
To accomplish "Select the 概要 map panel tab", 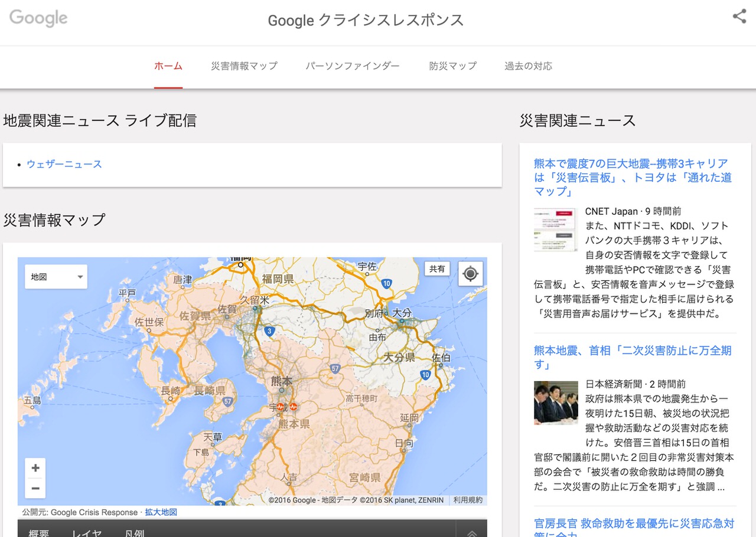I will click(39, 533).
